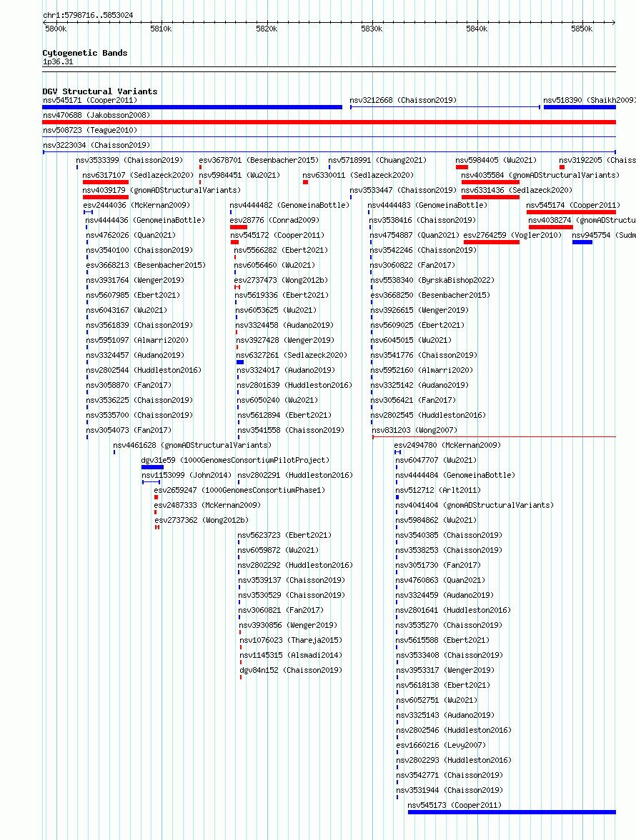This screenshot has width=636, height=840.
Task: Open the esv2737362 (Wong2012b) variant
Action: coord(202,520)
